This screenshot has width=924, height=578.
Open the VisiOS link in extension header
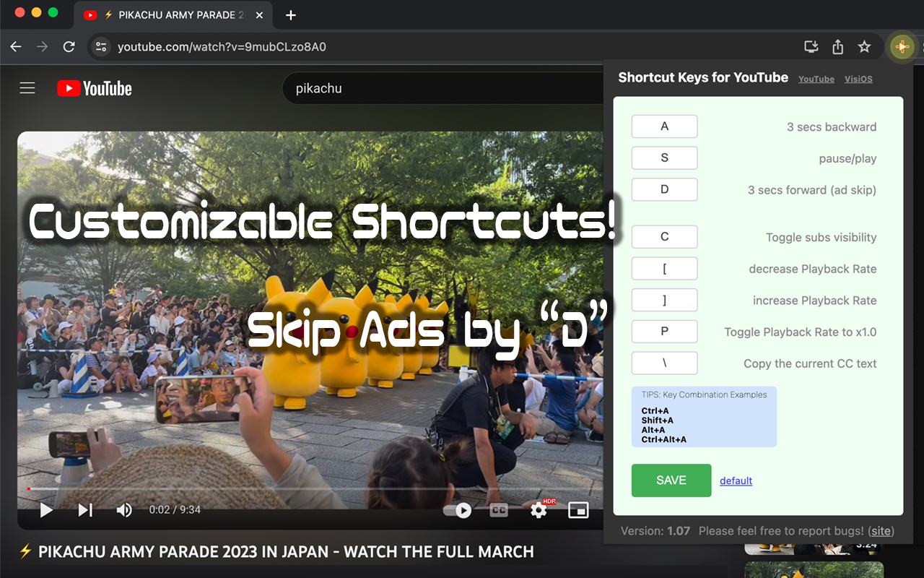click(858, 79)
